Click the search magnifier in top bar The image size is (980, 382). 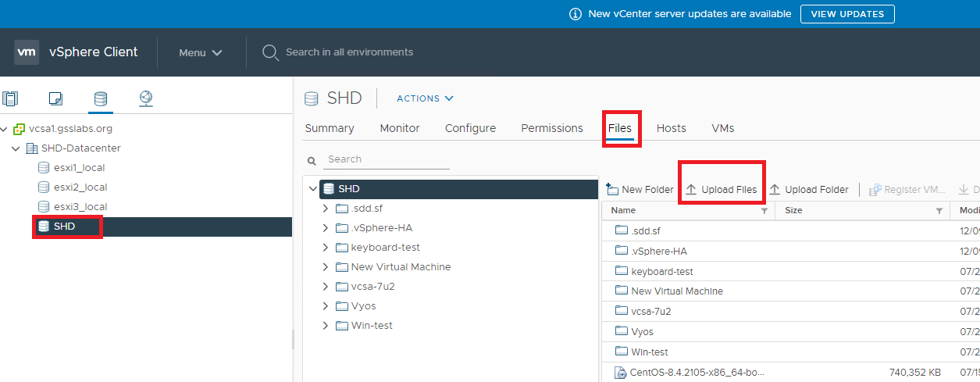pyautogui.click(x=270, y=52)
